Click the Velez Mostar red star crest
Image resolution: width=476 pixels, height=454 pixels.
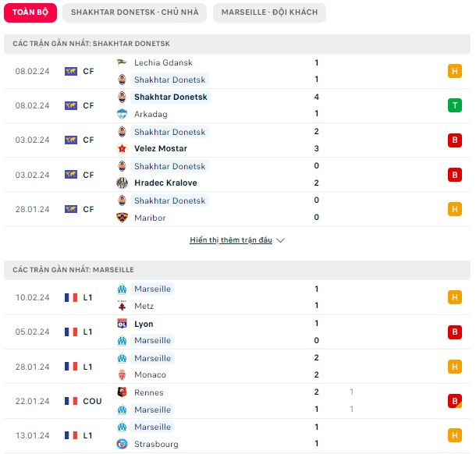pyautogui.click(x=122, y=148)
